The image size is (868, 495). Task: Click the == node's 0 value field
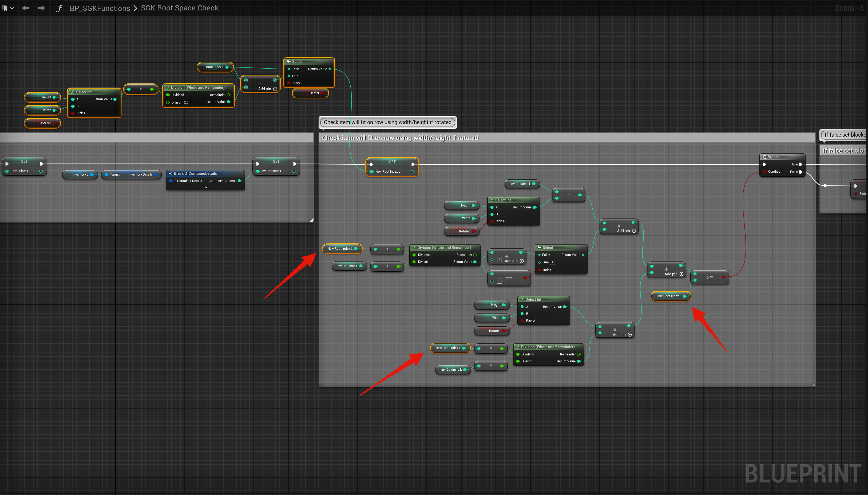click(499, 281)
